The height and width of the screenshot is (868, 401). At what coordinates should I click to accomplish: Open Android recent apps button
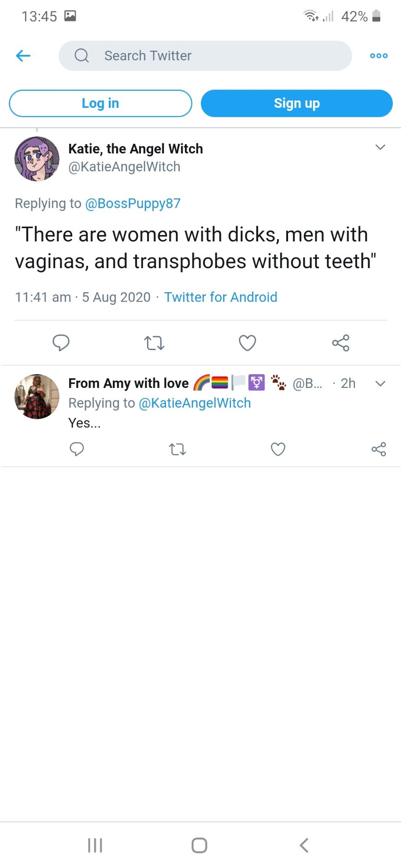[x=95, y=845]
